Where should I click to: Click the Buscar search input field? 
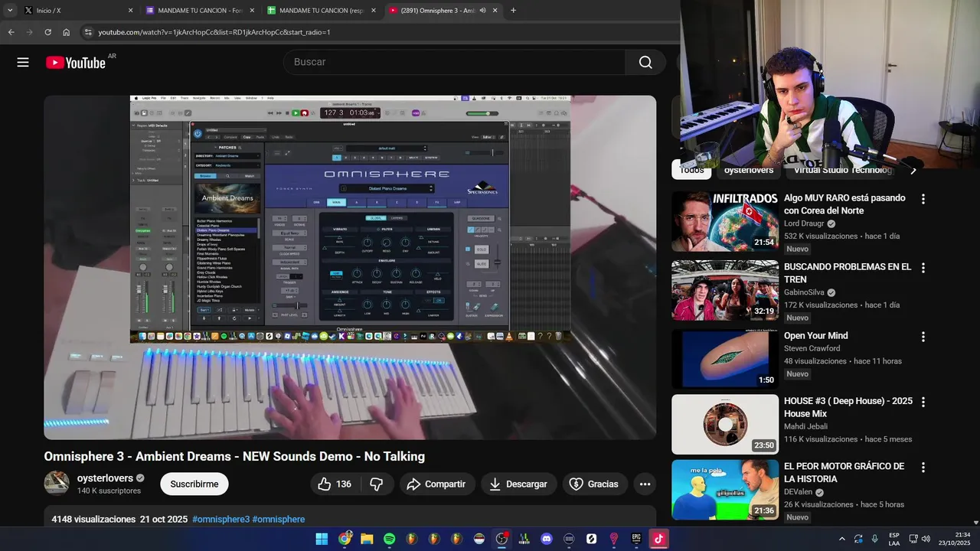[454, 62]
